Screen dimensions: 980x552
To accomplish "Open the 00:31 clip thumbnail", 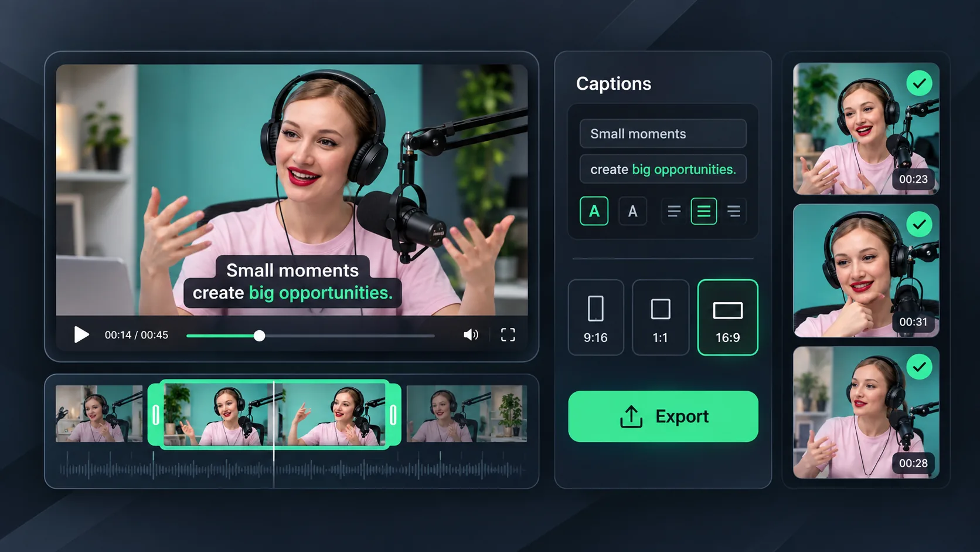I will click(866, 270).
